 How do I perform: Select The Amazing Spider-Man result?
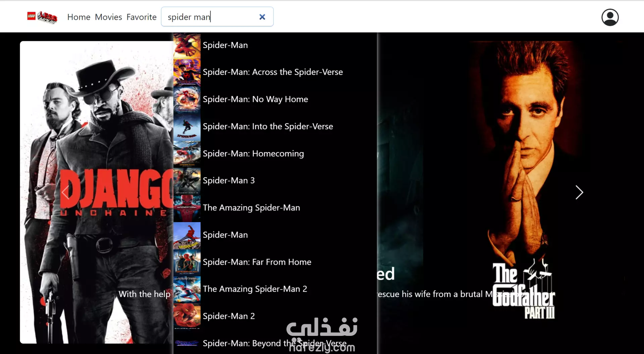[x=275, y=208]
